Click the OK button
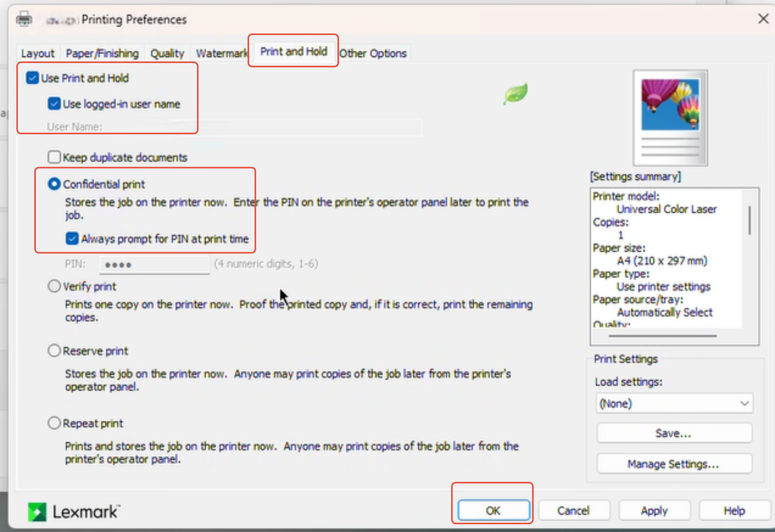 pos(493,510)
